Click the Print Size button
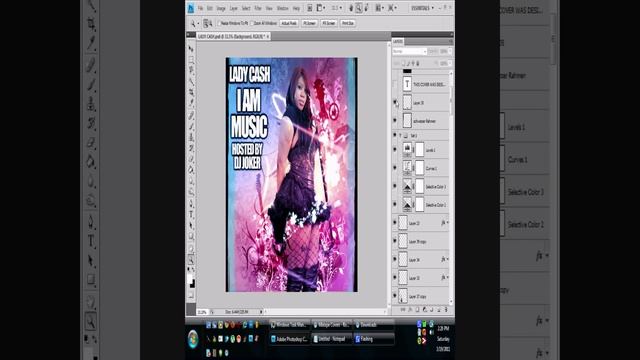Viewport: 640px width, 360px height. coord(348,23)
